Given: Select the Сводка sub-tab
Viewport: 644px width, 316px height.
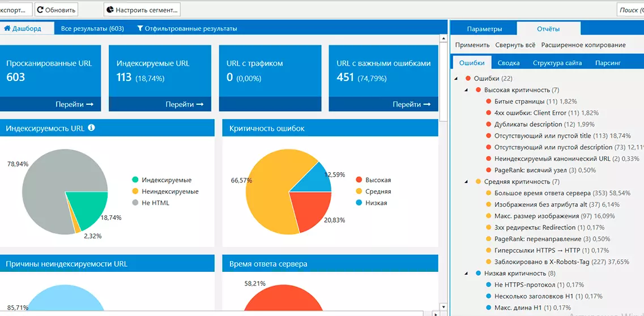Looking at the screenshot, I should (x=509, y=63).
